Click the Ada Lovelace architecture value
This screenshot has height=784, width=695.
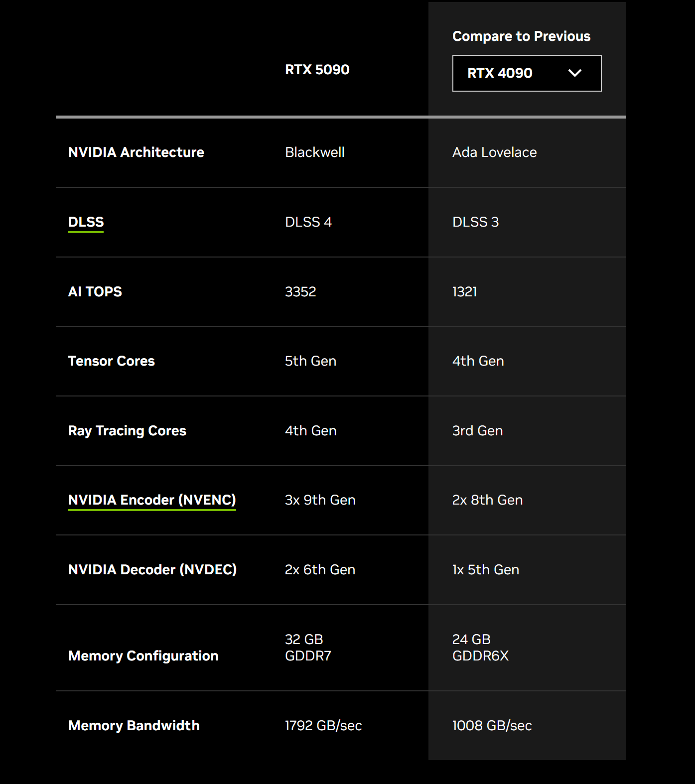tap(495, 152)
